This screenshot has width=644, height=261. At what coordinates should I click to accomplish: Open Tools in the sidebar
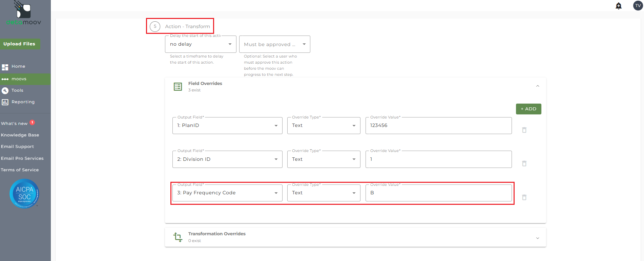pos(17,90)
